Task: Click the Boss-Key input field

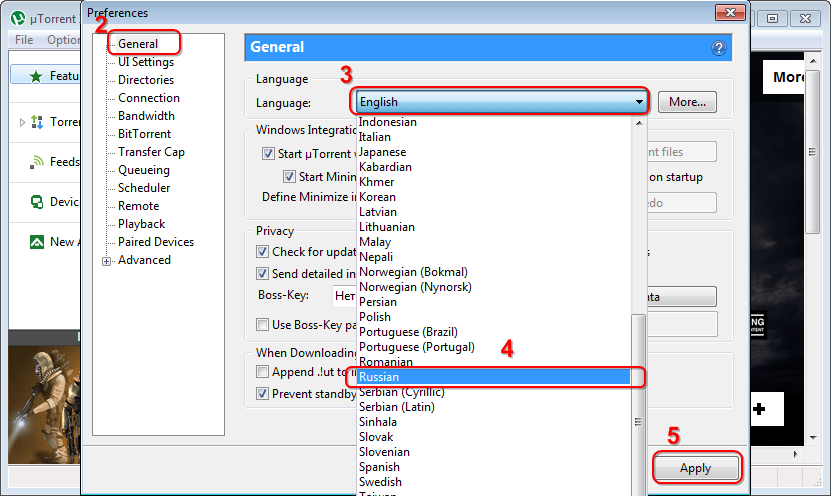Action: 344,296
